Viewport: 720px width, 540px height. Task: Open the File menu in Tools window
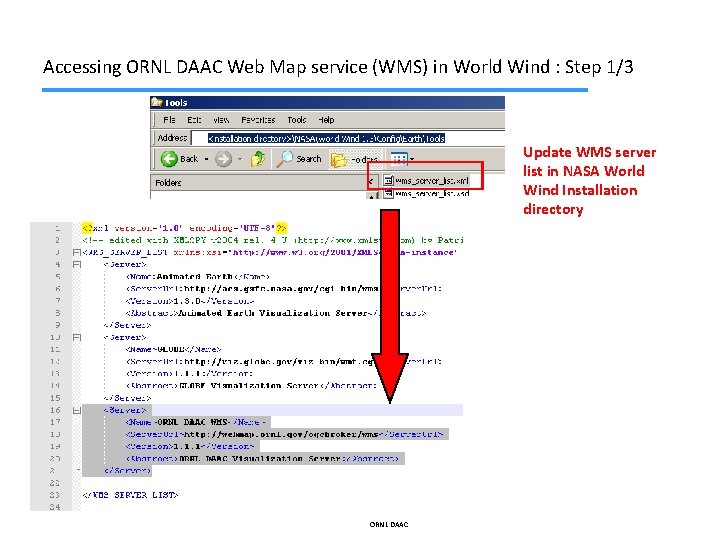(x=169, y=120)
